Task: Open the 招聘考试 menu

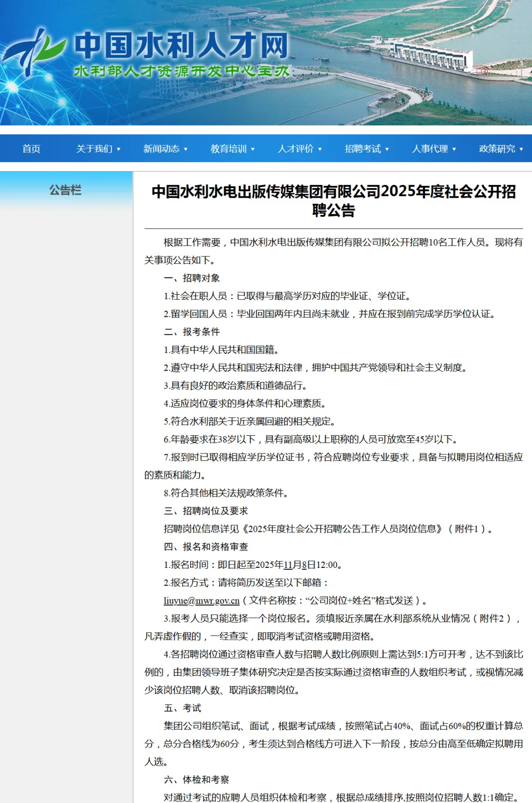Action: point(363,149)
